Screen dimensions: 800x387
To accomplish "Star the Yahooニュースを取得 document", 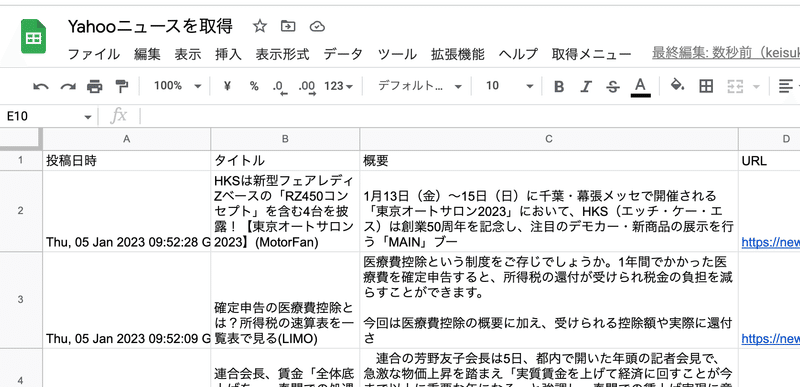I will [x=260, y=26].
